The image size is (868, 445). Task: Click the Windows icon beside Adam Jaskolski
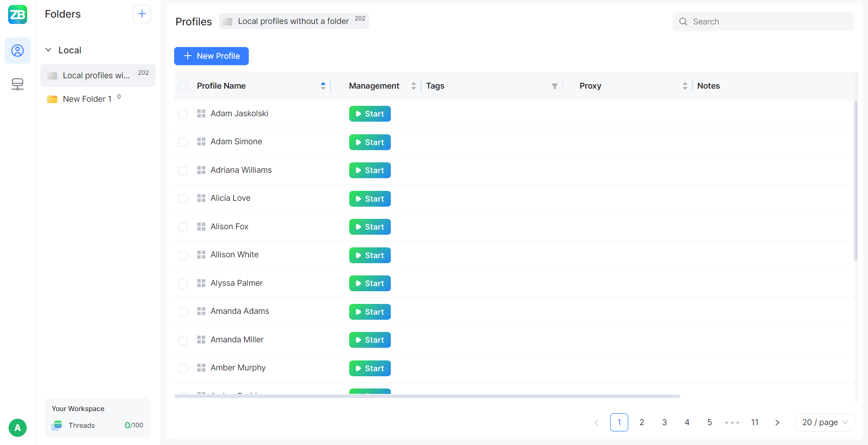click(x=201, y=114)
